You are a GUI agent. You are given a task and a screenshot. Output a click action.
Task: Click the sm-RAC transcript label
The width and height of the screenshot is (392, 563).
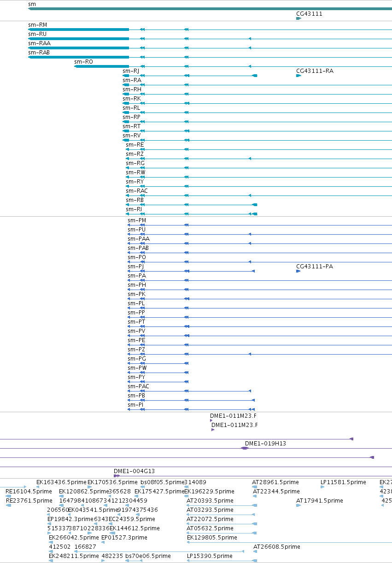(137, 191)
